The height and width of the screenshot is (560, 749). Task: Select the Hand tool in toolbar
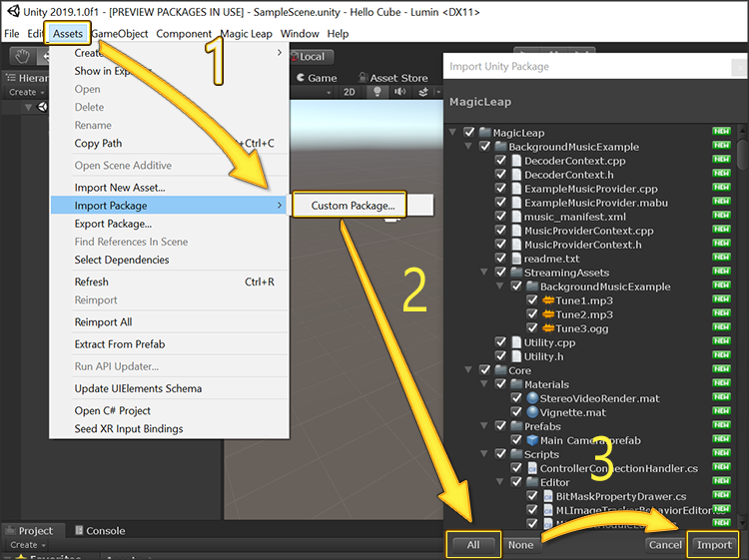(x=22, y=56)
